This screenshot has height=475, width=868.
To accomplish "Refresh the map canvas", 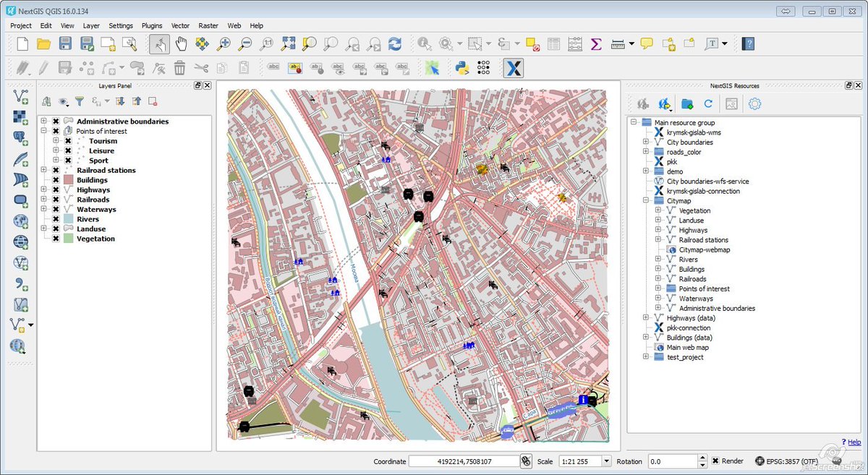I will tap(393, 43).
